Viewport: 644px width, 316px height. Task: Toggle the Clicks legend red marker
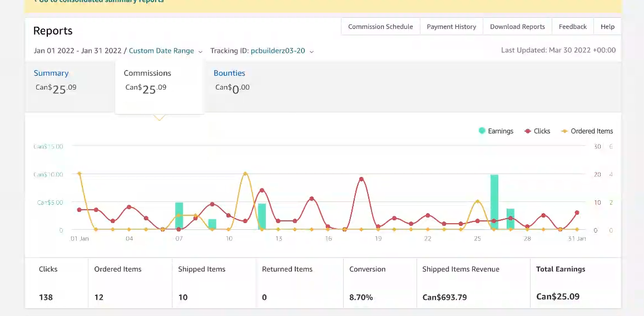528,131
